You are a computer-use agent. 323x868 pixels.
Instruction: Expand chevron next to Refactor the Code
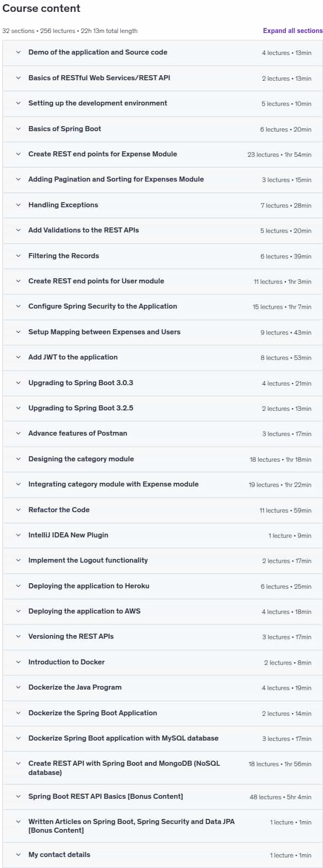tap(18, 510)
